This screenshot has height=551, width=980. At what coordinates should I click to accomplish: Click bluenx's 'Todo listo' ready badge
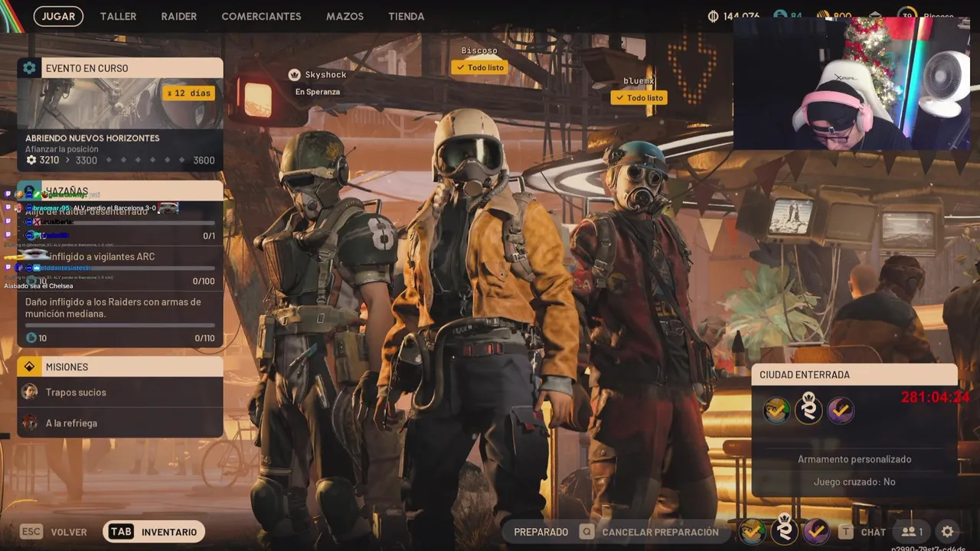point(639,98)
